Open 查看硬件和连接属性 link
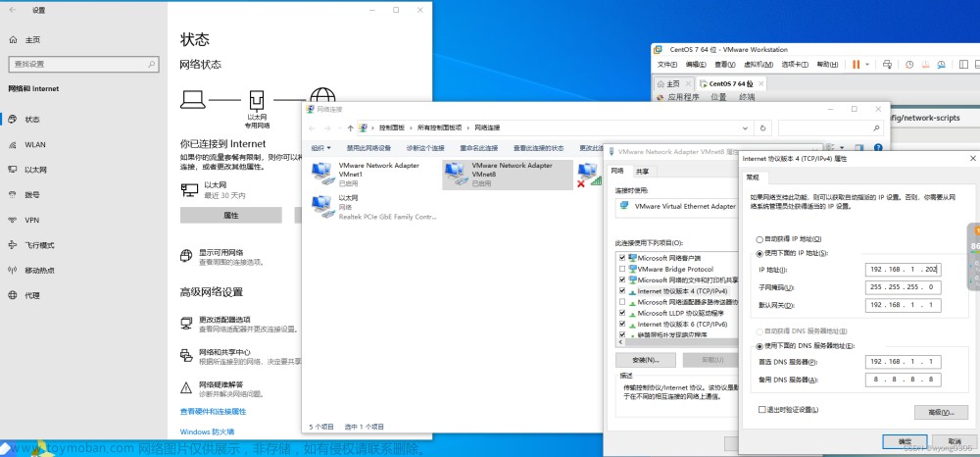The image size is (980, 457). click(x=213, y=411)
